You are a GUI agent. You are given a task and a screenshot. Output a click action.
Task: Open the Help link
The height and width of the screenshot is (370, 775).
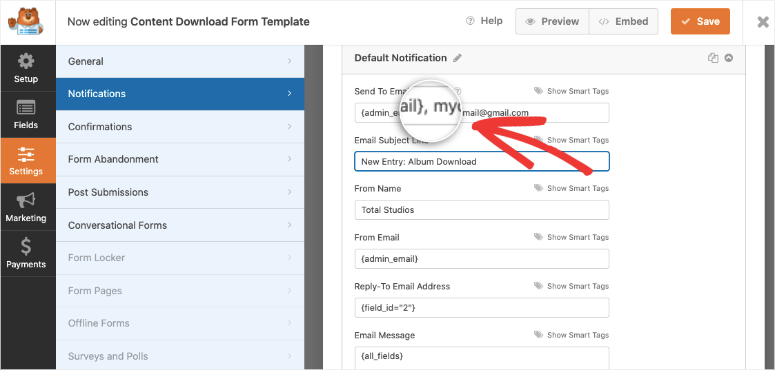pos(484,21)
